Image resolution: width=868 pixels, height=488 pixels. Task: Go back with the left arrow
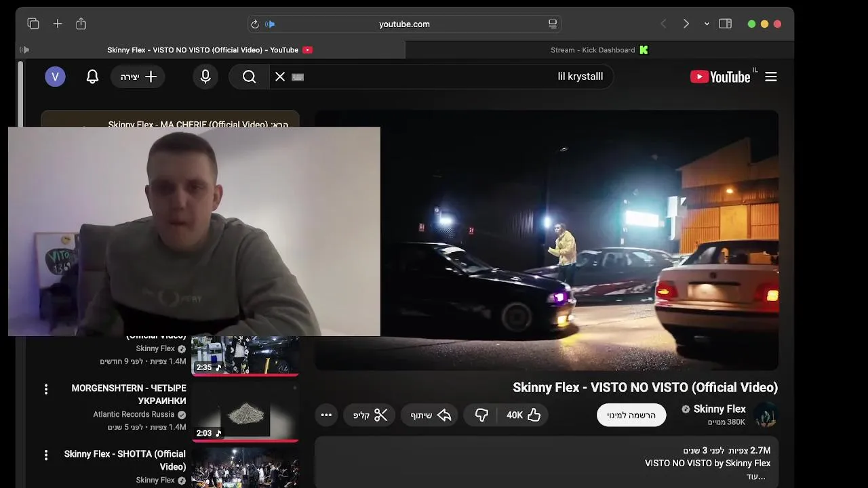click(663, 24)
